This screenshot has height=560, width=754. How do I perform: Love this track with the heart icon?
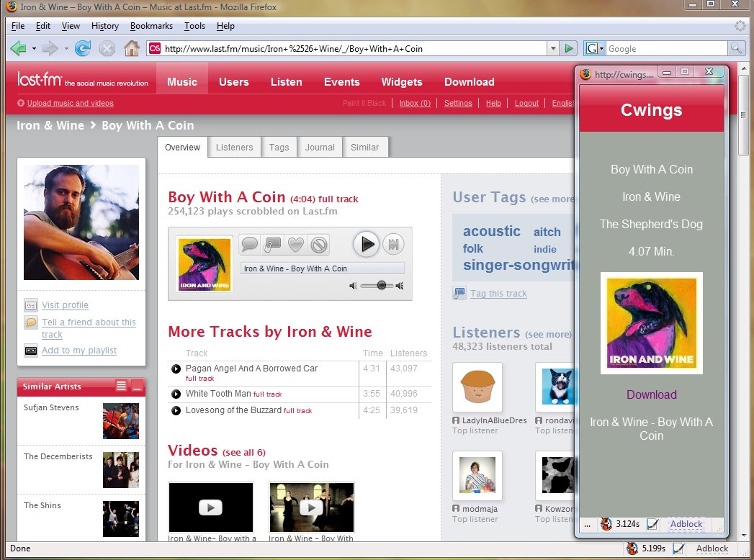pos(296,244)
